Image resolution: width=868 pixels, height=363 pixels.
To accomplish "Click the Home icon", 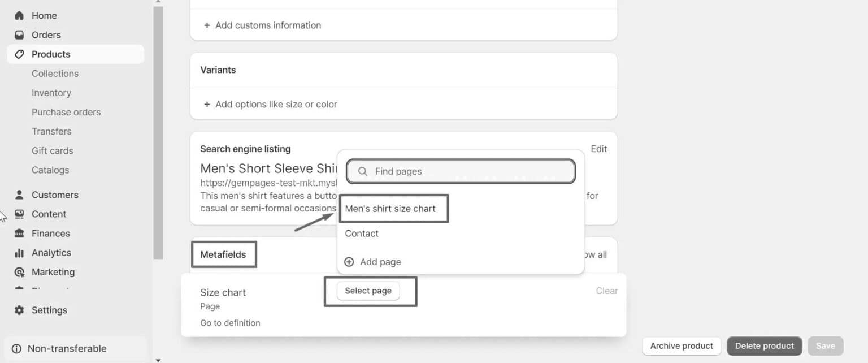I will [19, 15].
